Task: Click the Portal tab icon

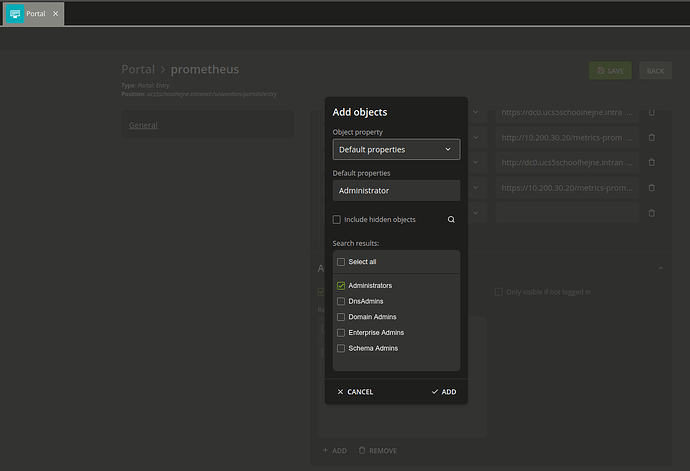Action: pos(15,14)
